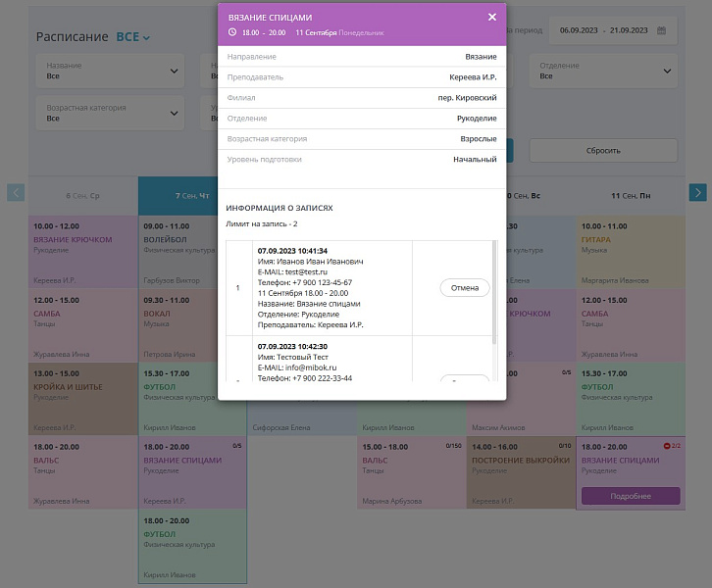Viewport: 712px width, 588px height.
Task: Click Информация о записях heading
Action: coord(280,208)
